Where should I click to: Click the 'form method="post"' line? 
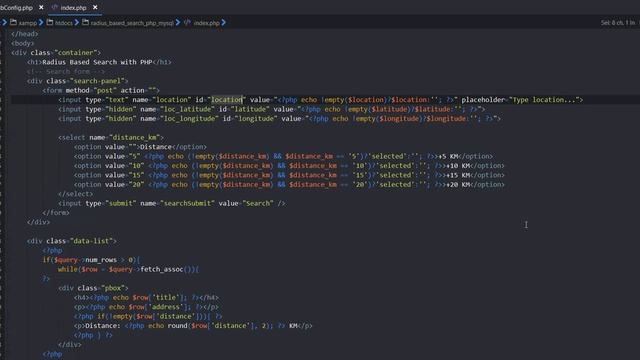101,90
